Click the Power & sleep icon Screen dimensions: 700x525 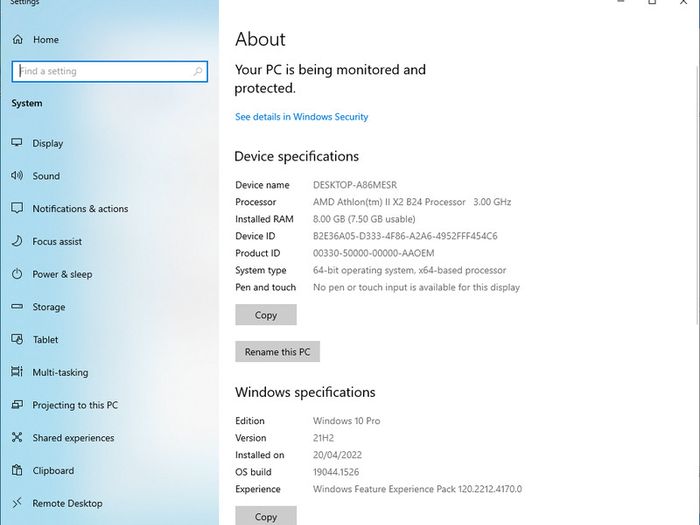(x=17, y=274)
